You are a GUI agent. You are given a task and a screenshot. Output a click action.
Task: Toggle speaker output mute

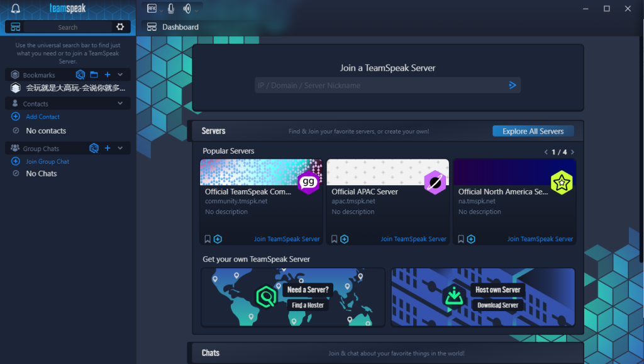pyautogui.click(x=187, y=9)
